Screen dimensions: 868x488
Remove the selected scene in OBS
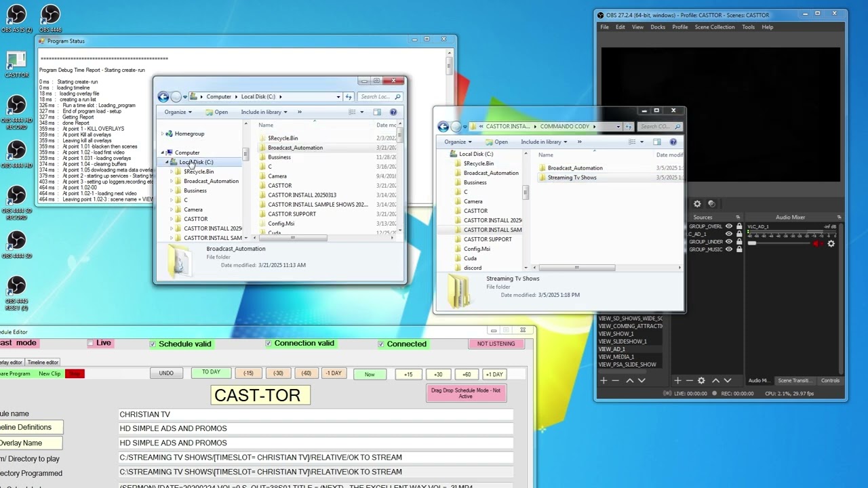click(616, 381)
